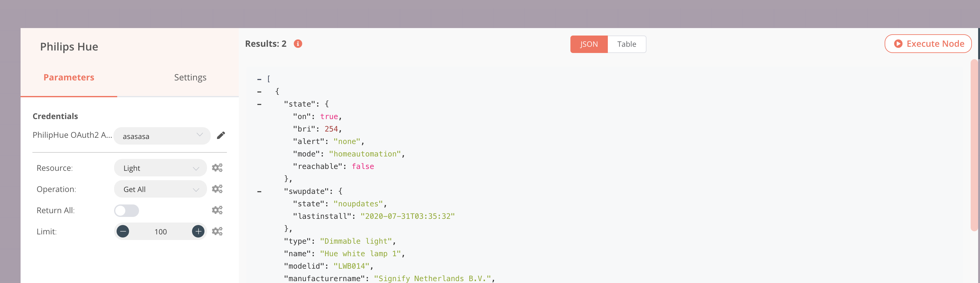Edit credentials with the pencil icon

(221, 135)
